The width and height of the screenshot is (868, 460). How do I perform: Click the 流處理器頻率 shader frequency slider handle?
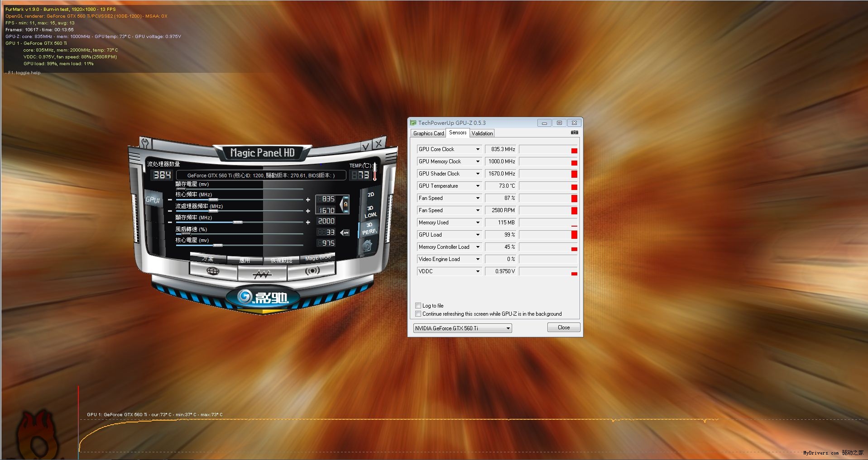point(213,211)
